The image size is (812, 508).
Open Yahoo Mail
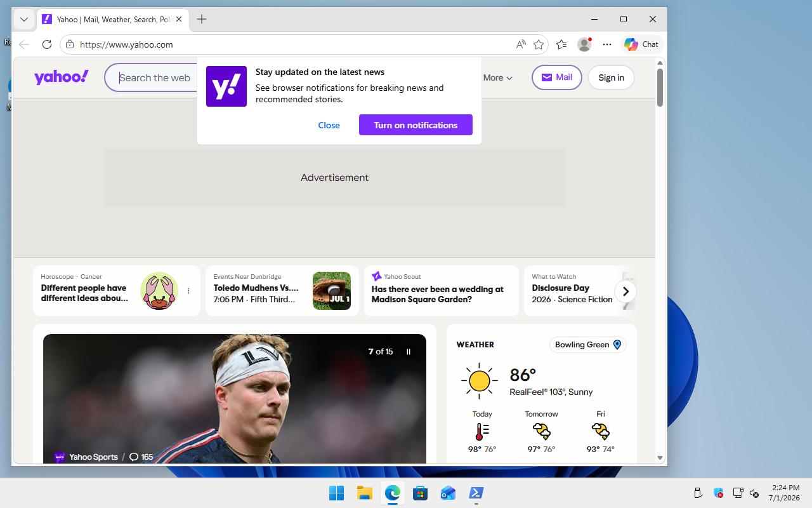[x=556, y=77]
